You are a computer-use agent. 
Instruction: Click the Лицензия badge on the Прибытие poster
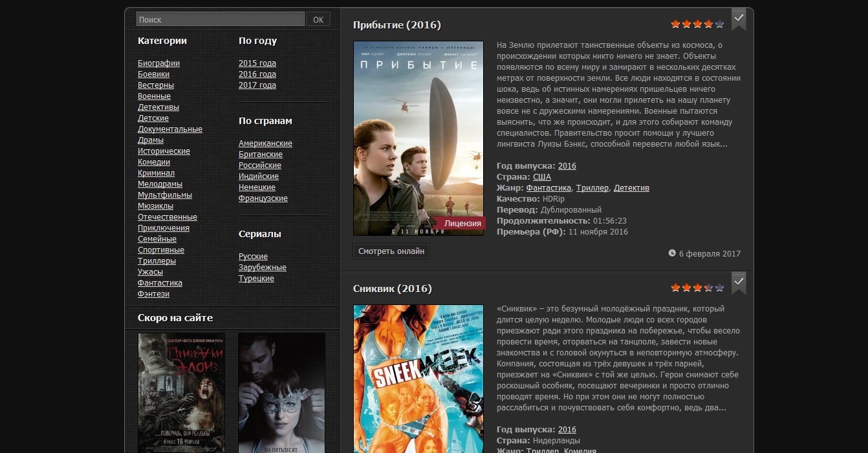[x=462, y=222]
